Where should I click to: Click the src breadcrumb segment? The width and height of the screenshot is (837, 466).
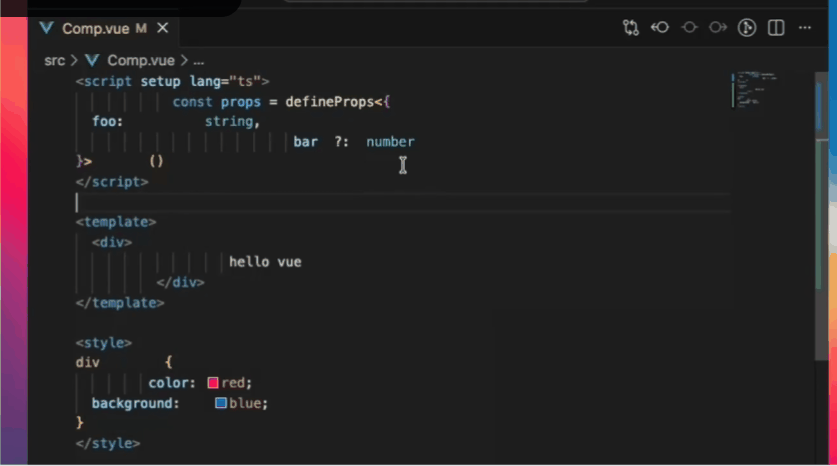click(54, 60)
